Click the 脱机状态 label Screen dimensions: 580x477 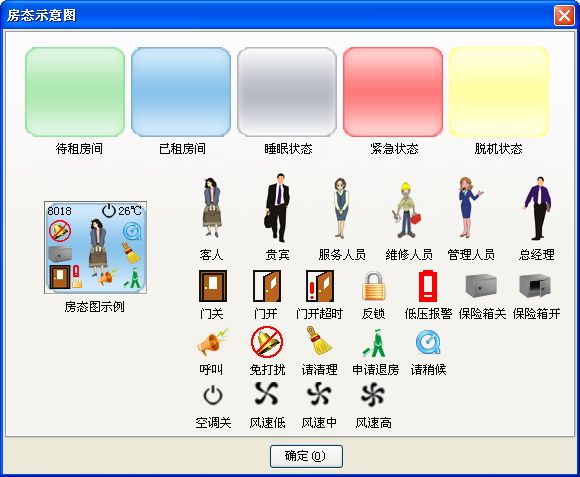coord(498,149)
